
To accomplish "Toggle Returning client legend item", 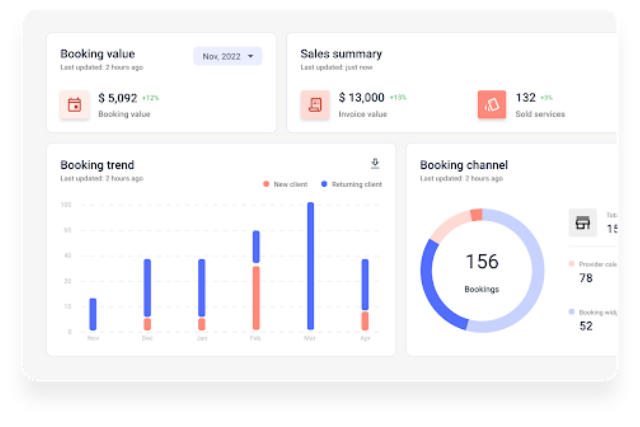I will [351, 185].
